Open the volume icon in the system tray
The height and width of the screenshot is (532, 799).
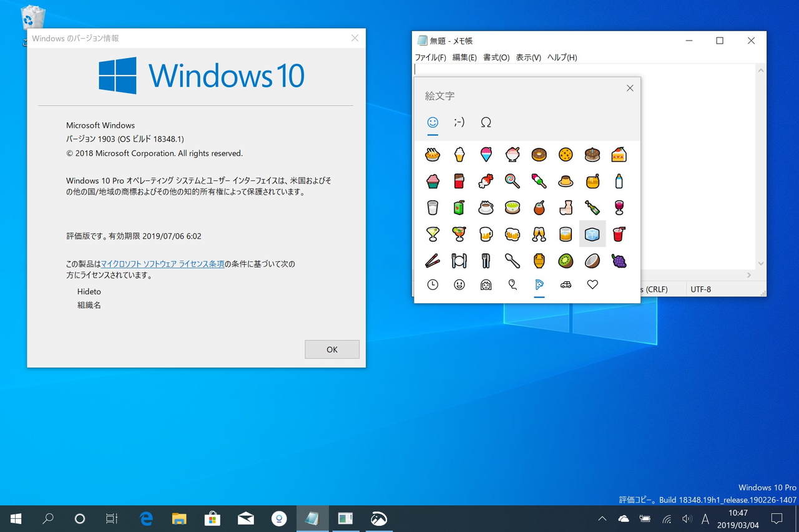point(687,518)
